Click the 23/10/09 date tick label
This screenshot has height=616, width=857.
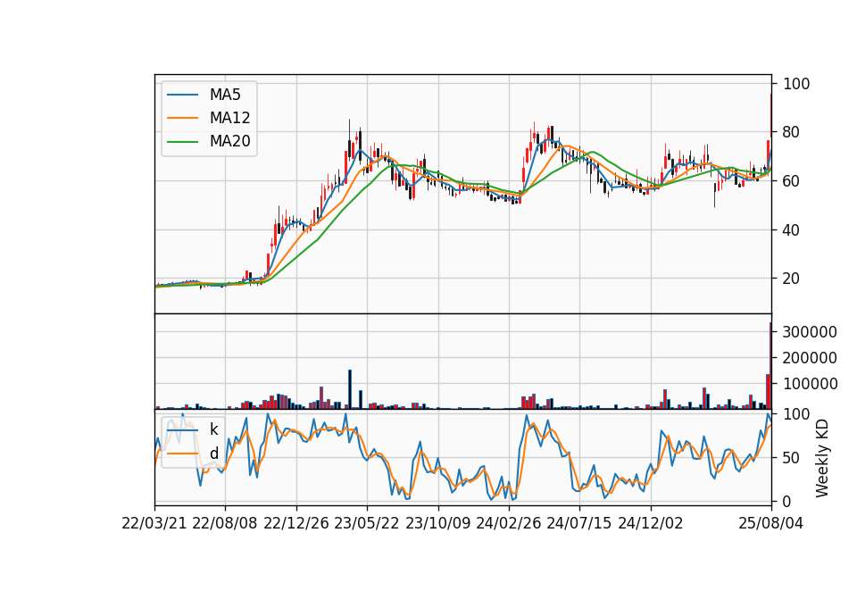pyautogui.click(x=437, y=524)
